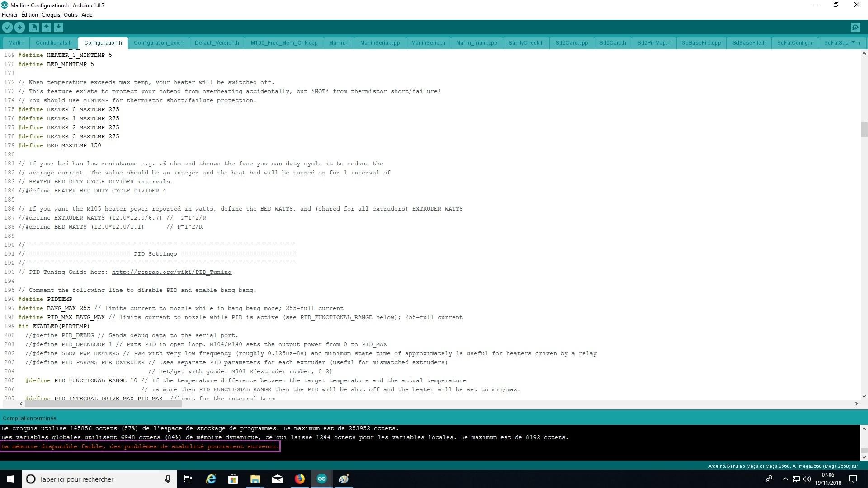Click the horizontal scroll left arrow

coord(21,404)
